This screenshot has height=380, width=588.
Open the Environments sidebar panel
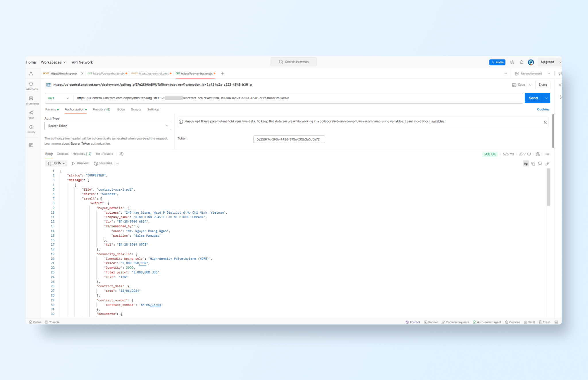31,99
